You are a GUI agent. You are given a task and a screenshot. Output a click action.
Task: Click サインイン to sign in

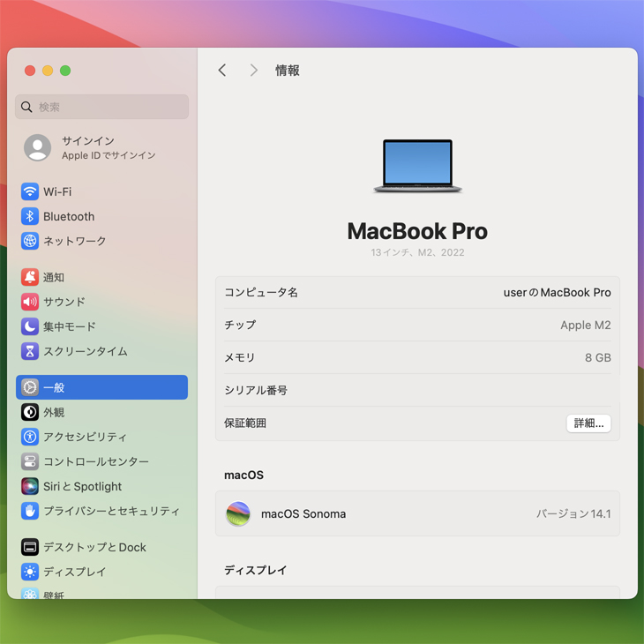click(88, 141)
